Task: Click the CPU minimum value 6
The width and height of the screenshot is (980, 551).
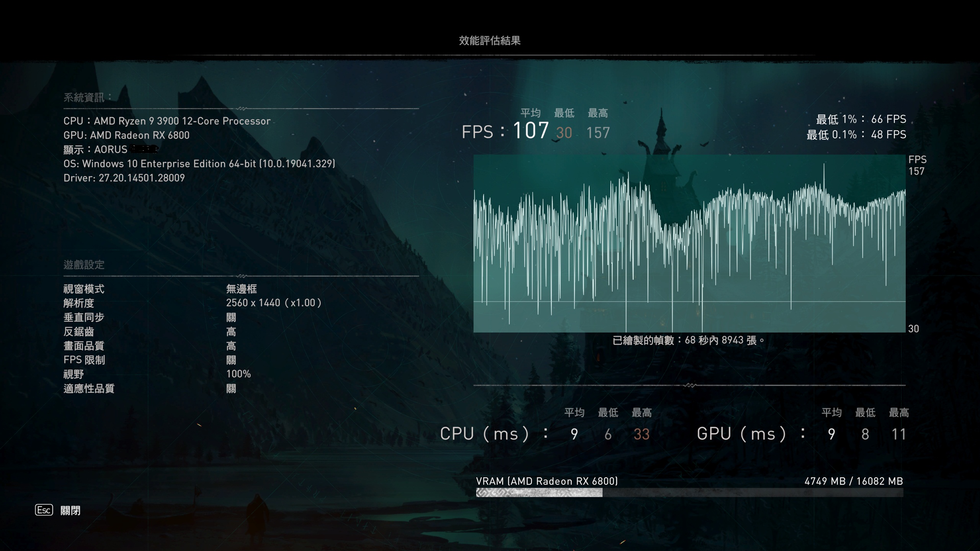Action: click(608, 434)
